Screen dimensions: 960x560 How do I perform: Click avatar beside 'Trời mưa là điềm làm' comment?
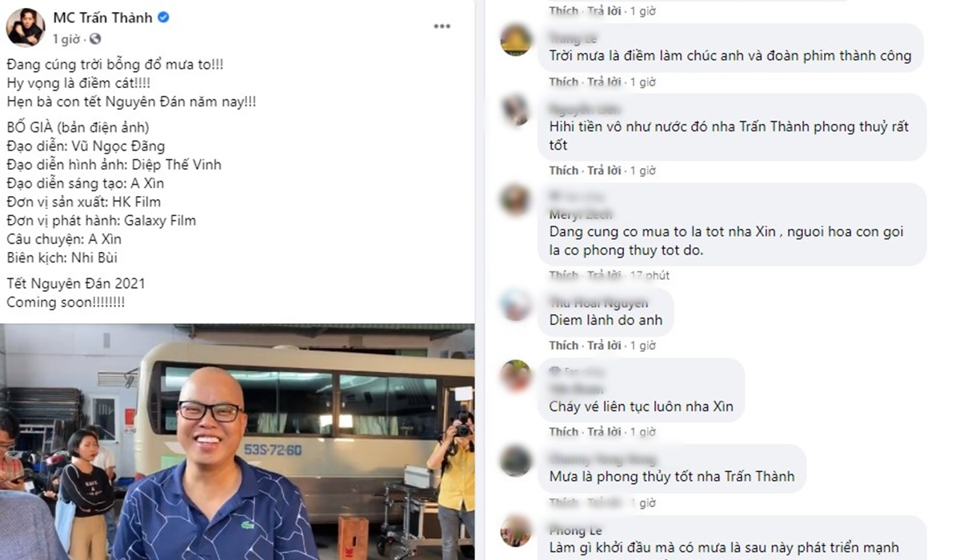tap(516, 40)
